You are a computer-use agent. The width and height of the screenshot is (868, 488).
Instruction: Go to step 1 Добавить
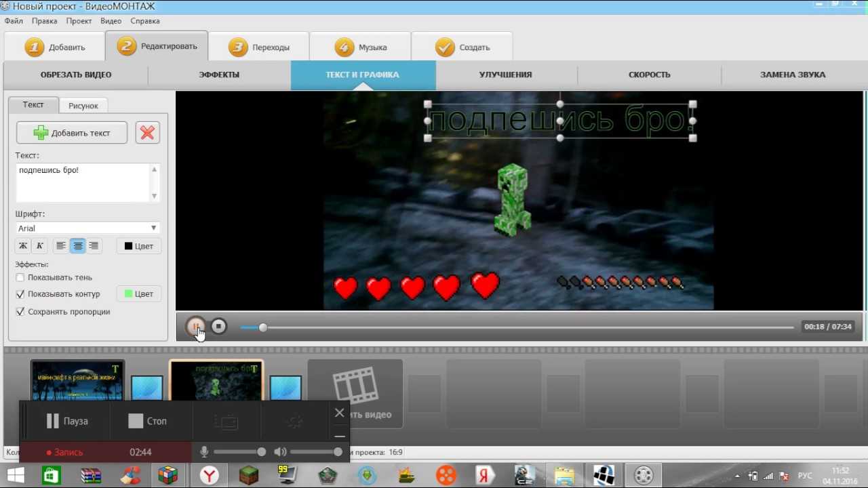point(55,47)
